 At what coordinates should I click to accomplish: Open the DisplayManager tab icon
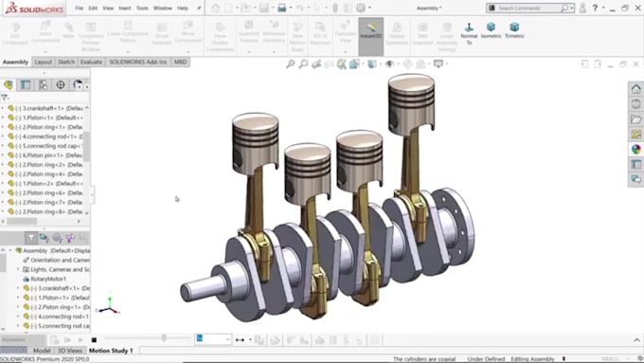tap(78, 84)
